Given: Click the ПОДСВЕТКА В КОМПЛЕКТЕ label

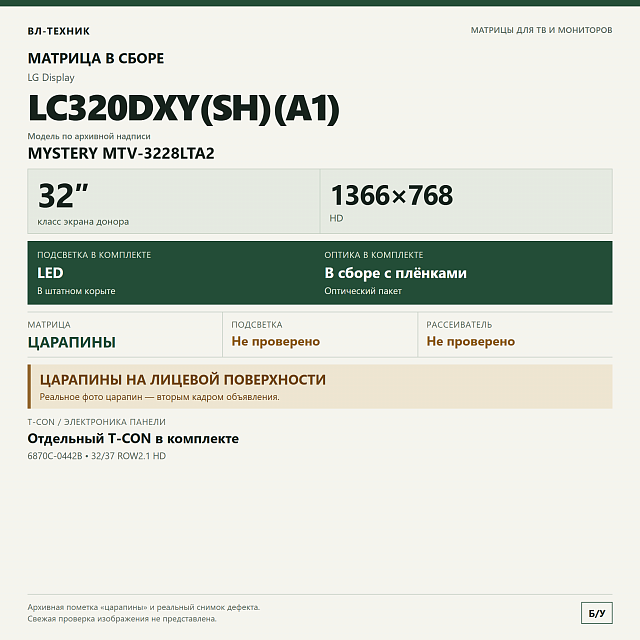Looking at the screenshot, I should click(x=94, y=255).
